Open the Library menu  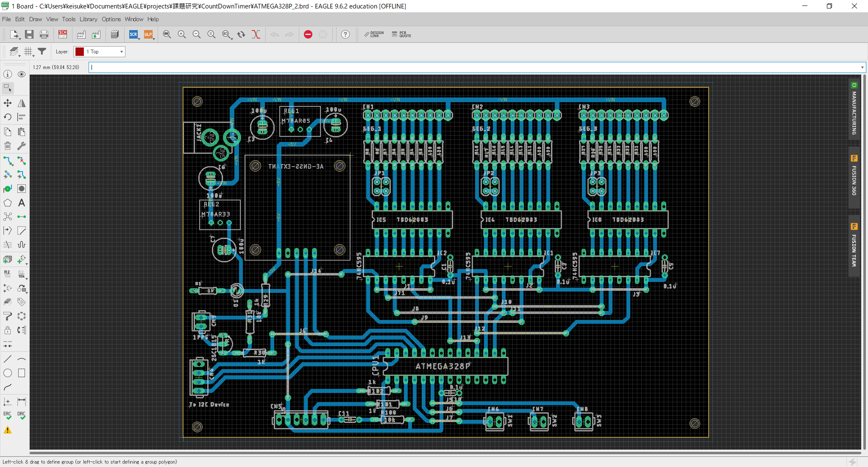coord(88,19)
